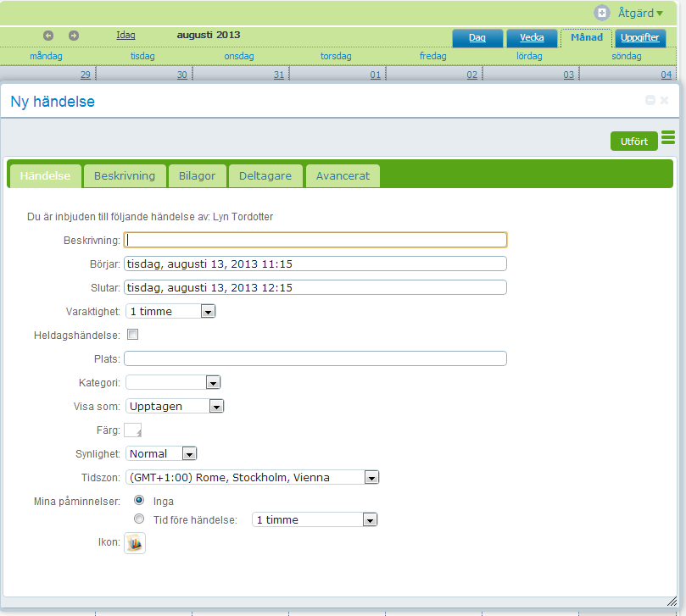Screen dimensions: 686x616
Task: Close the Ny händelse dialog
Action: [x=664, y=100]
